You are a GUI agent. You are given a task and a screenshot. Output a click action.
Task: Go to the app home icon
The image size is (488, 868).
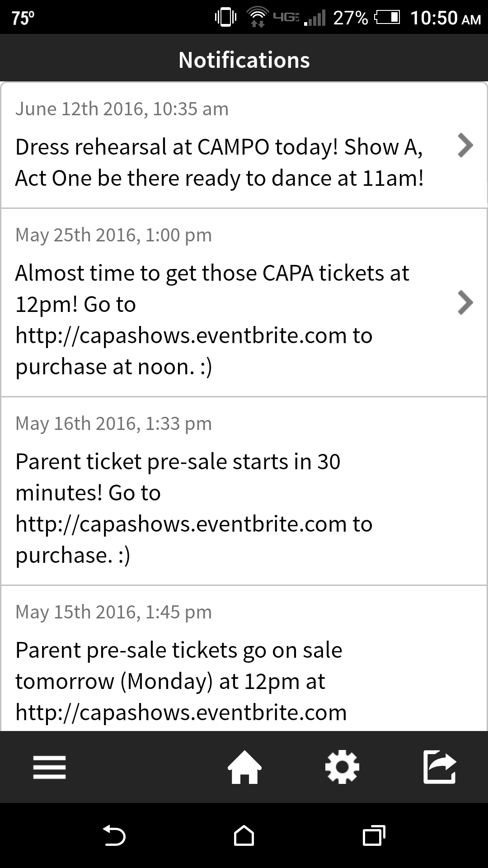pos(244,767)
